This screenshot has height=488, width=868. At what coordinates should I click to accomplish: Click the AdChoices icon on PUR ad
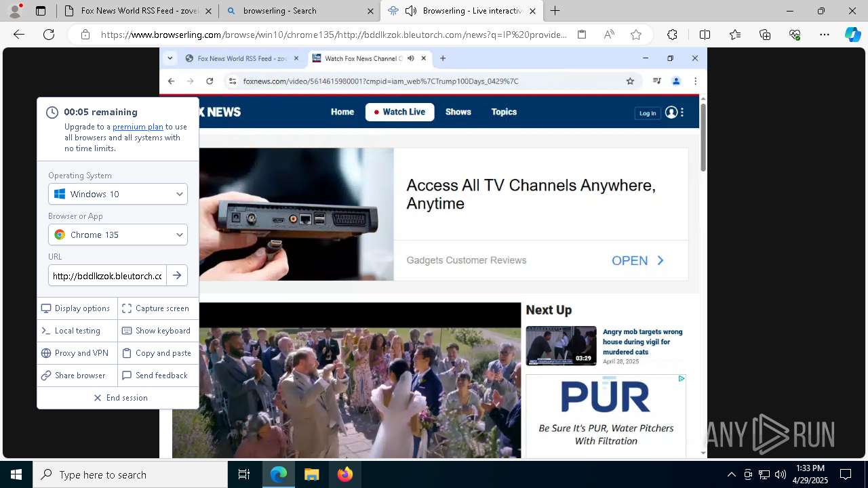point(682,379)
